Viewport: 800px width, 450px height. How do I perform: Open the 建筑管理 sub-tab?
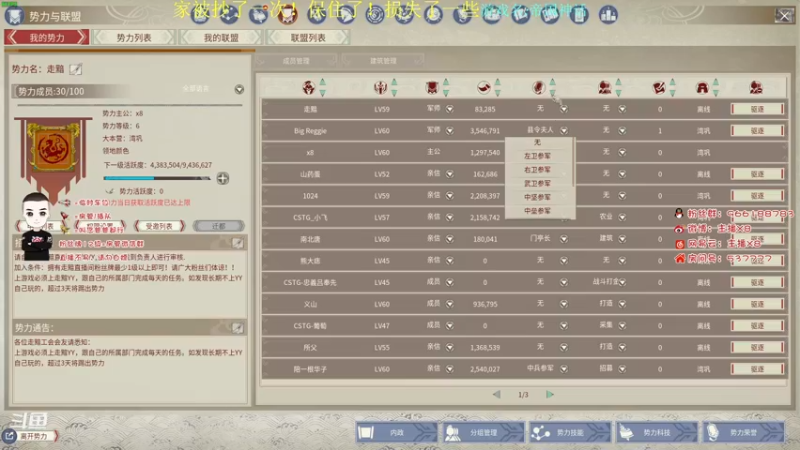[x=383, y=61]
